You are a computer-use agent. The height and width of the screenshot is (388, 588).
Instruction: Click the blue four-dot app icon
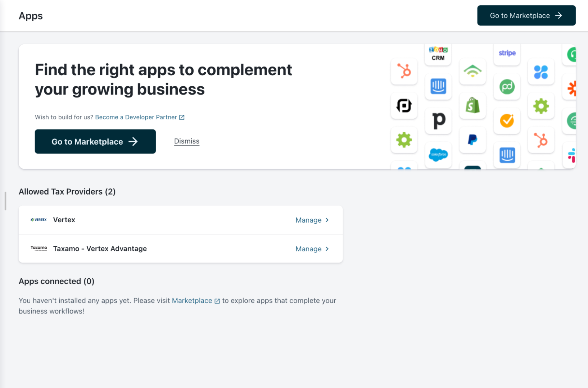coord(540,72)
